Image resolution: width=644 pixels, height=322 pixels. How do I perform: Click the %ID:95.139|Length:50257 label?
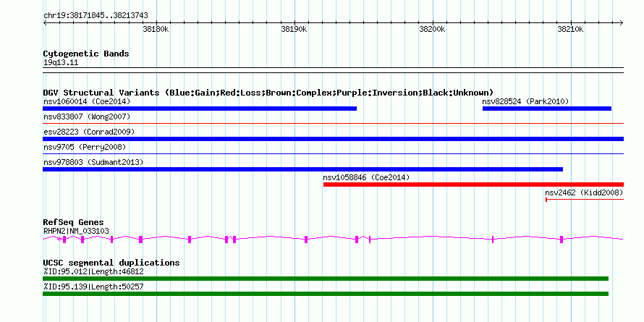tap(93, 287)
